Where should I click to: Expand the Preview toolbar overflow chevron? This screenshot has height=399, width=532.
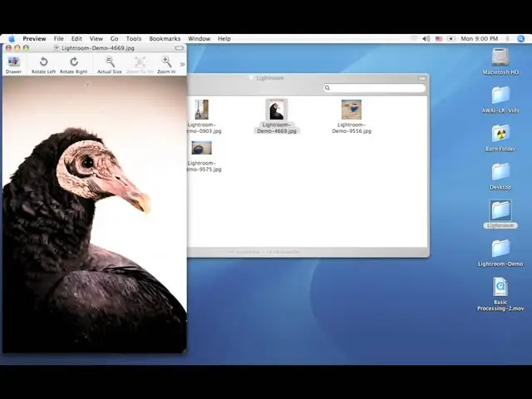[x=182, y=64]
